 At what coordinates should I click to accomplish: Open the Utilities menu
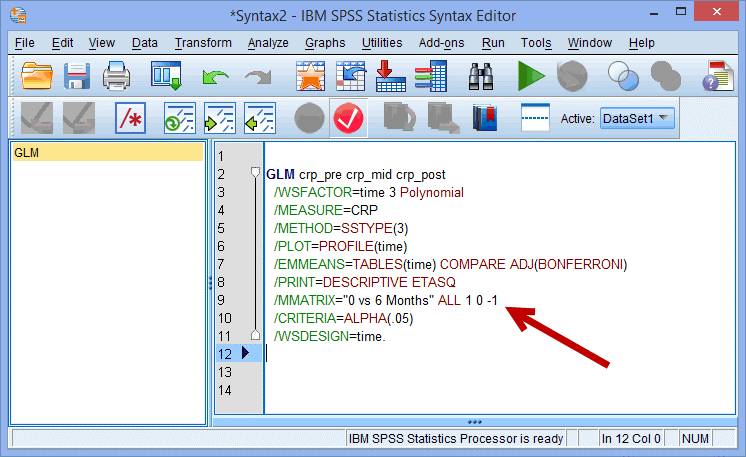tap(382, 43)
